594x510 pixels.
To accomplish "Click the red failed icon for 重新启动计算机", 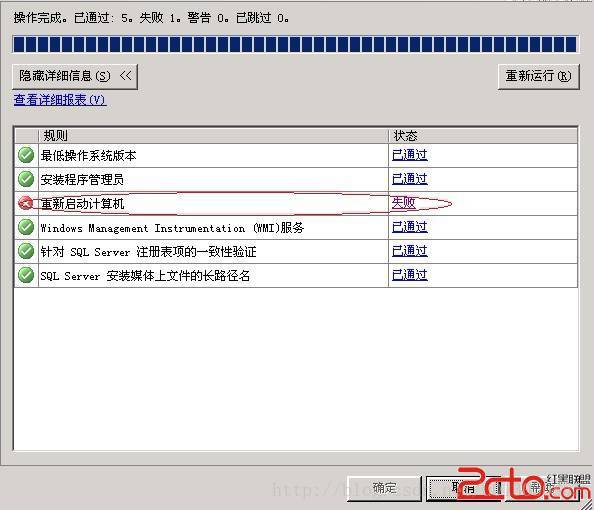I will pos(26,203).
